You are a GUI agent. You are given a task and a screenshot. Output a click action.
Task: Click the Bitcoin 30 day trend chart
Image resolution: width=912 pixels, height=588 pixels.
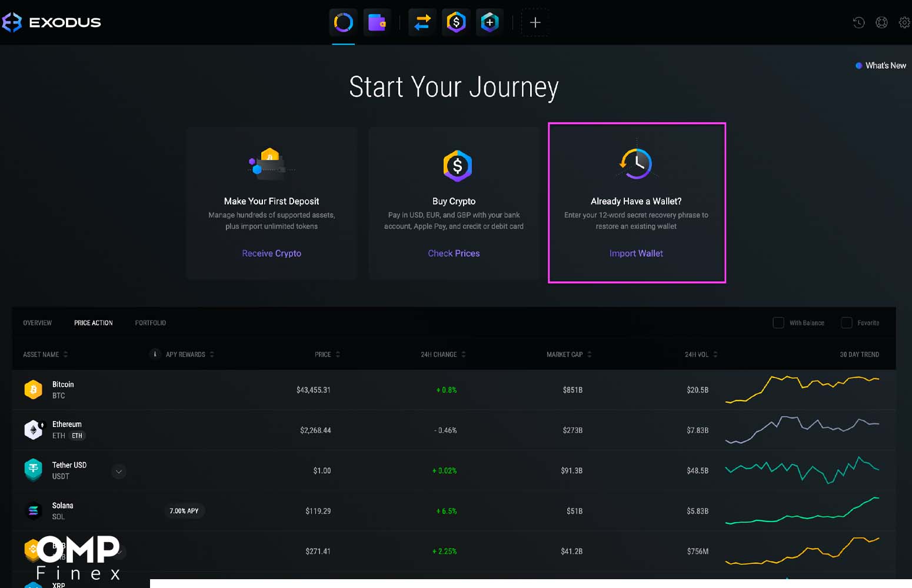coord(803,389)
